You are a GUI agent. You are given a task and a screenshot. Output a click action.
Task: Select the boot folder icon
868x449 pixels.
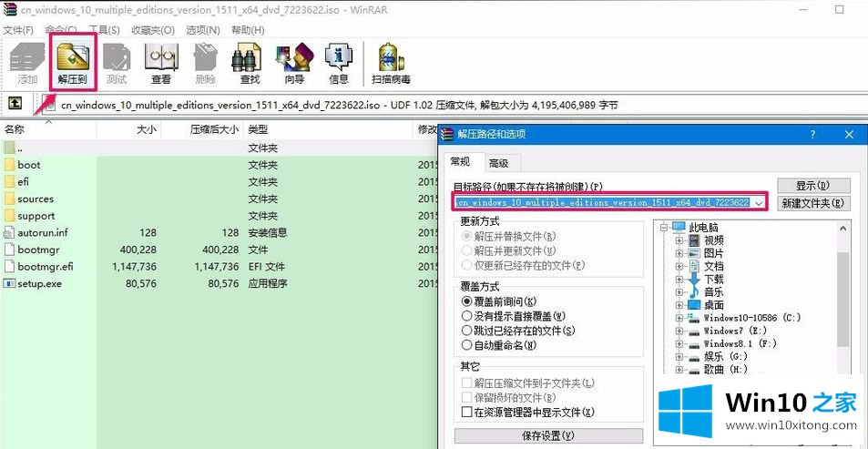(x=9, y=165)
